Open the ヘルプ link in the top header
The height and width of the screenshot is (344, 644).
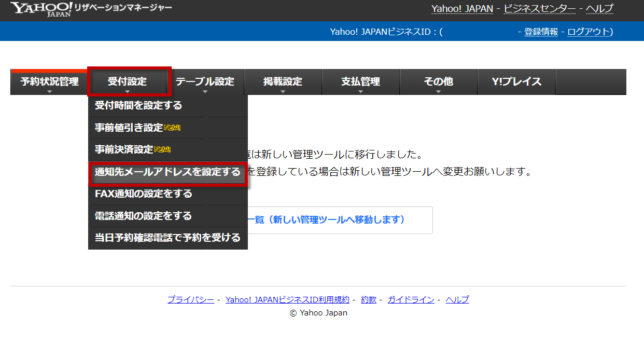point(599,9)
